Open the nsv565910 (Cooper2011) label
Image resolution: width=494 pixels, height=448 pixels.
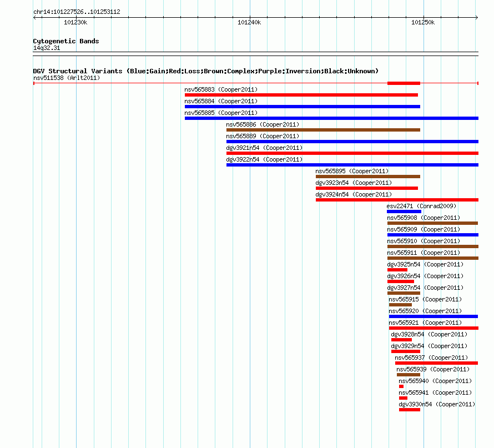click(x=424, y=241)
